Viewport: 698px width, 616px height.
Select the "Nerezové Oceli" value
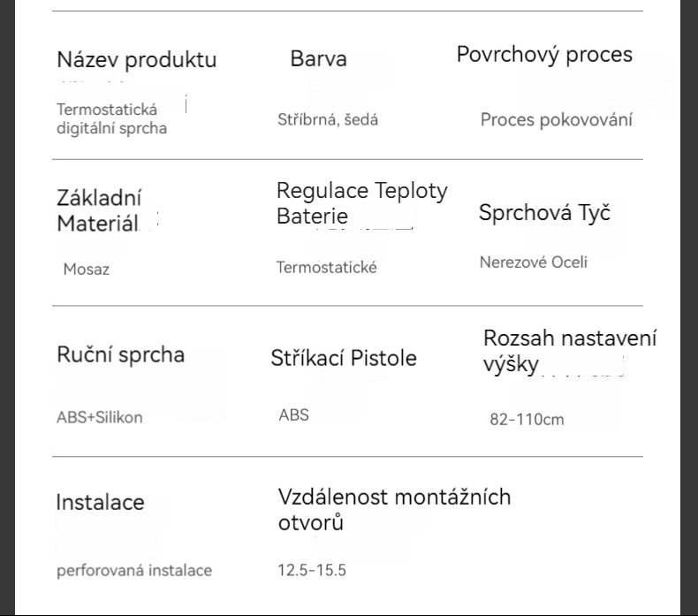(534, 262)
